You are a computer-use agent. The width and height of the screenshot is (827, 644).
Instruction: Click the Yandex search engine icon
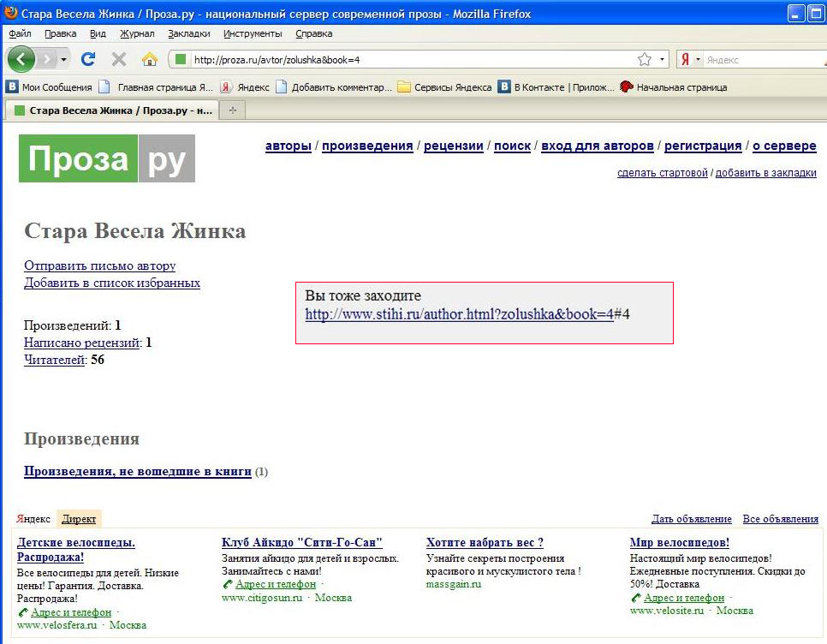click(685, 60)
